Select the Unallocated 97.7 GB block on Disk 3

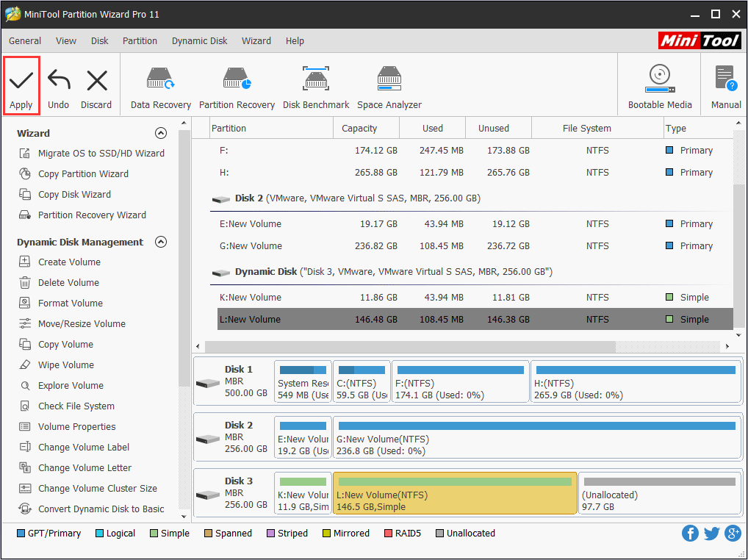659,493
